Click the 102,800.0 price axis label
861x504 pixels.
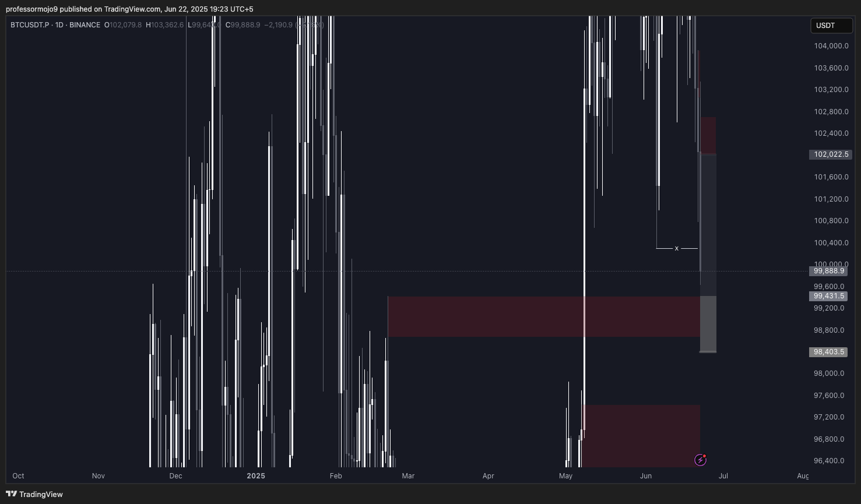[831, 112]
